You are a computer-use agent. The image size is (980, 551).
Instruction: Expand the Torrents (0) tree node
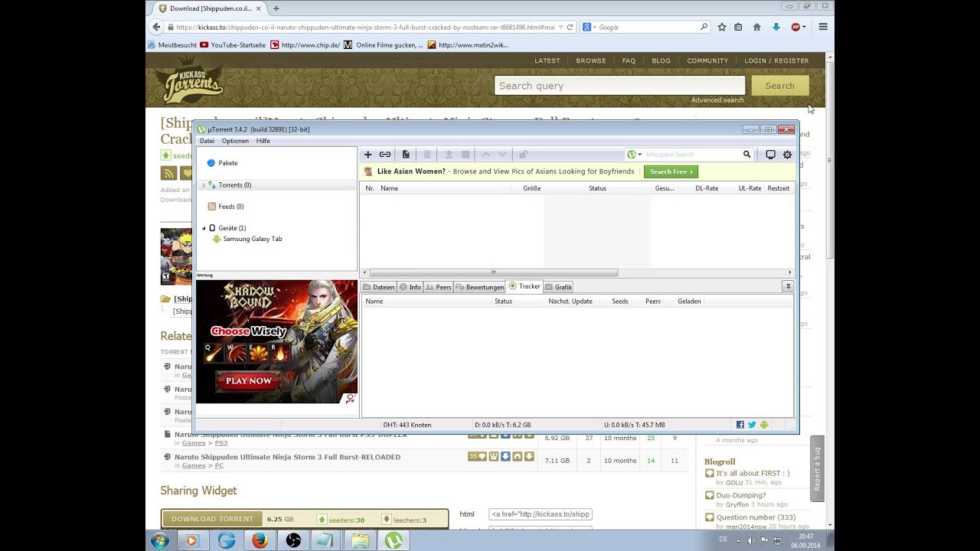(204, 185)
